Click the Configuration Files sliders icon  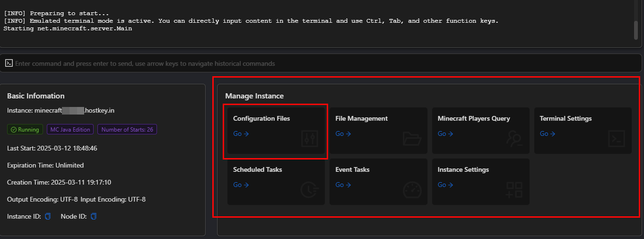pyautogui.click(x=310, y=139)
